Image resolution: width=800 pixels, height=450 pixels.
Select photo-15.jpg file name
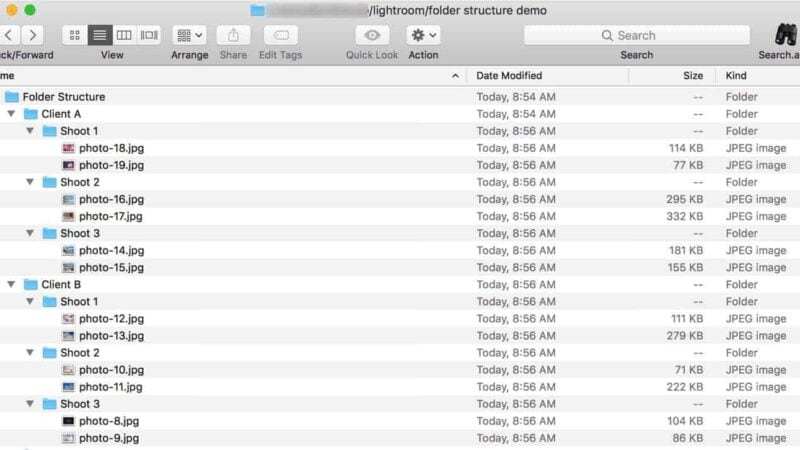(111, 267)
